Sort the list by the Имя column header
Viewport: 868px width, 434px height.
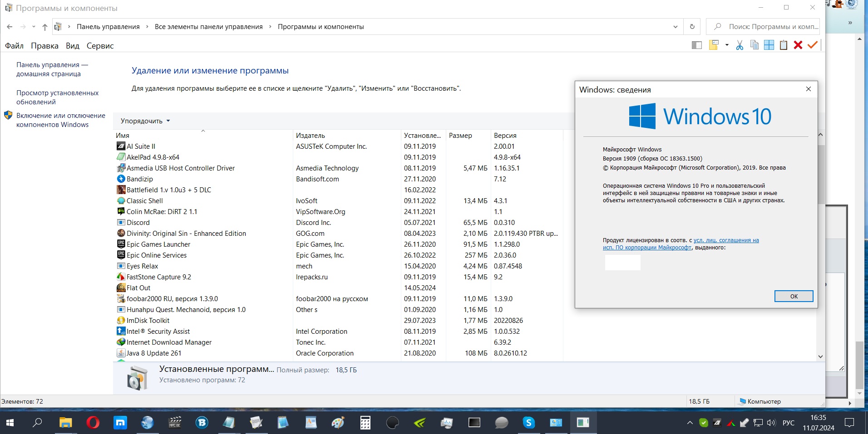[202, 135]
